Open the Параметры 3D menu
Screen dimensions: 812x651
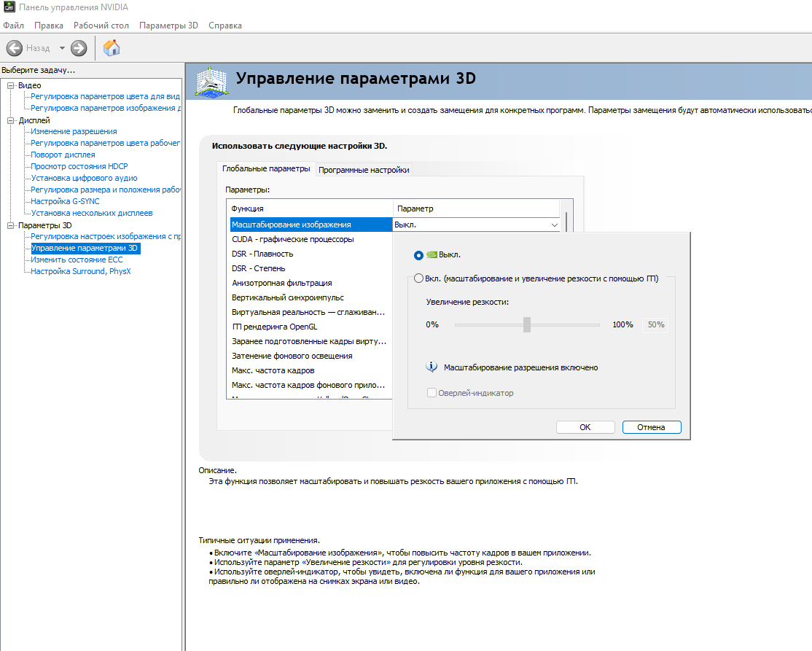point(168,26)
